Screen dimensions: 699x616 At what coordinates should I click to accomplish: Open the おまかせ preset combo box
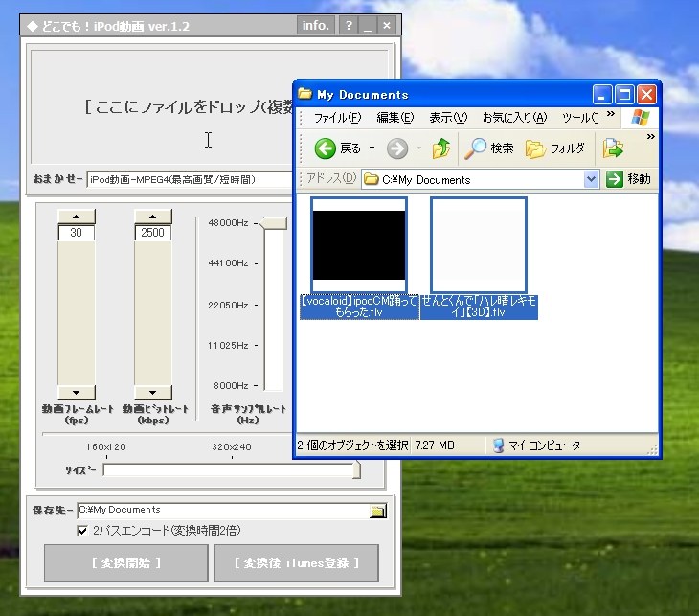tap(190, 180)
